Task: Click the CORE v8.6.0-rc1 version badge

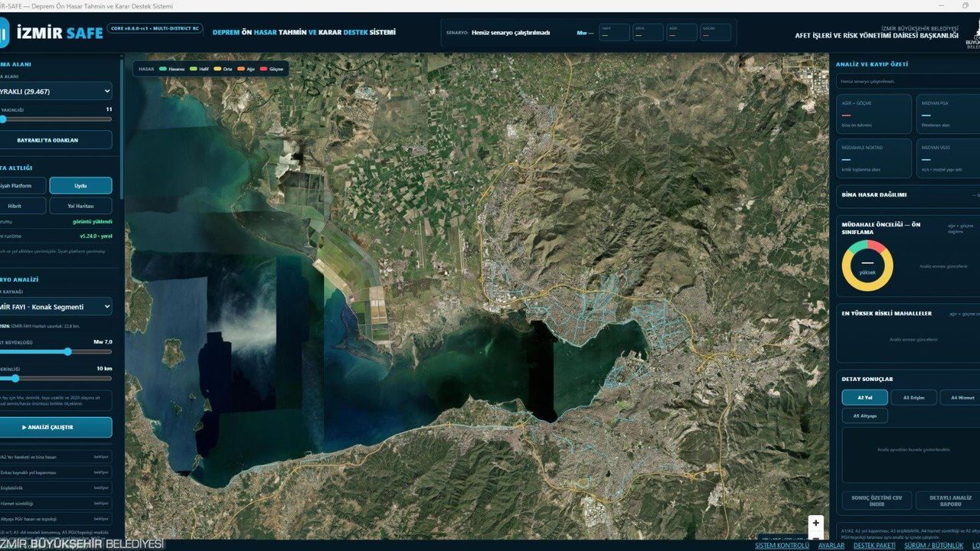Action: point(155,28)
